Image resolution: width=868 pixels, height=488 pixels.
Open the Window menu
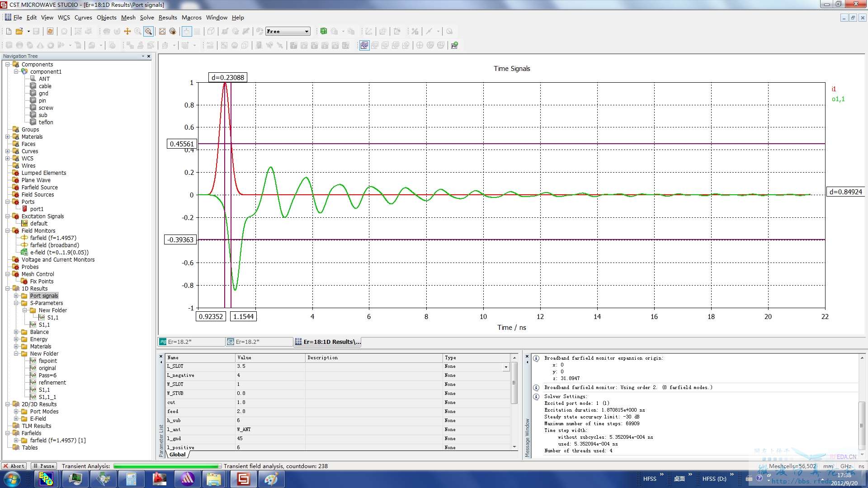click(217, 18)
